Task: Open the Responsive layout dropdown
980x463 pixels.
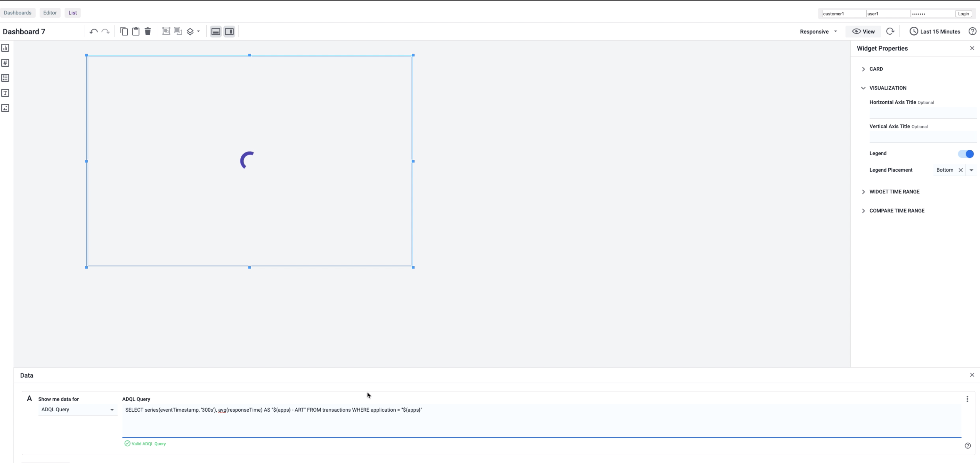Action: [x=818, y=31]
